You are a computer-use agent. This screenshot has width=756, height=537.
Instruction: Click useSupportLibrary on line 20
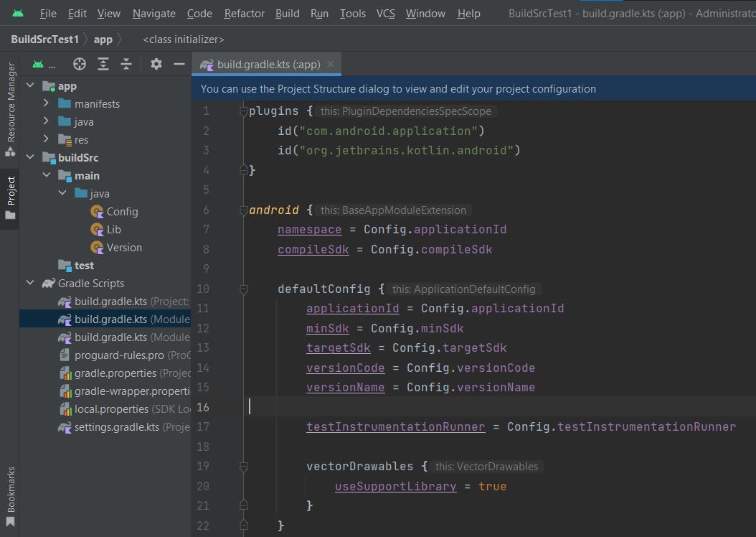point(396,486)
